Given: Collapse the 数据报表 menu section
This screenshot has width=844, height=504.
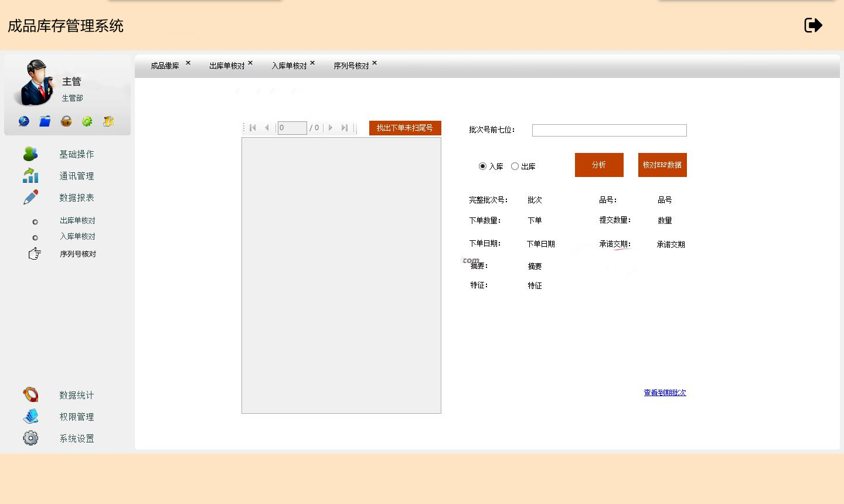Looking at the screenshot, I should click(x=76, y=197).
